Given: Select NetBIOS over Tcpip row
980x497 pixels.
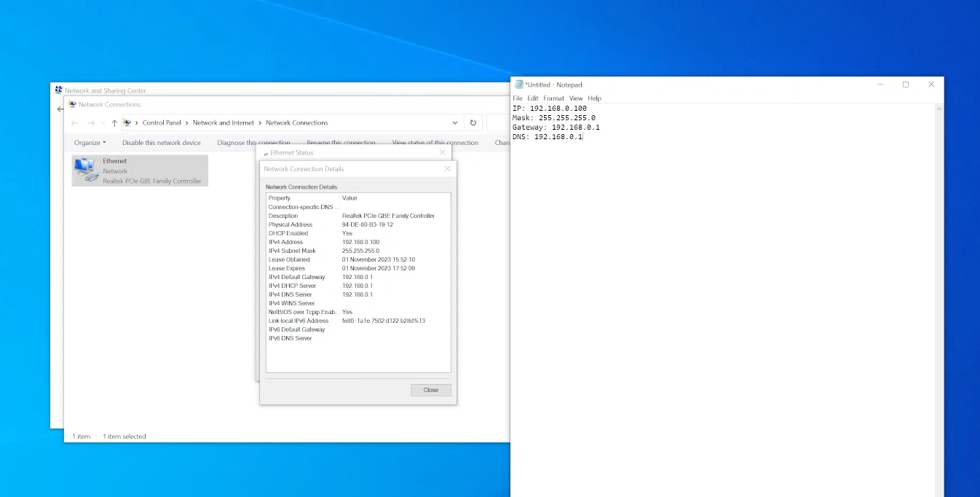Looking at the screenshot, I should tap(358, 312).
